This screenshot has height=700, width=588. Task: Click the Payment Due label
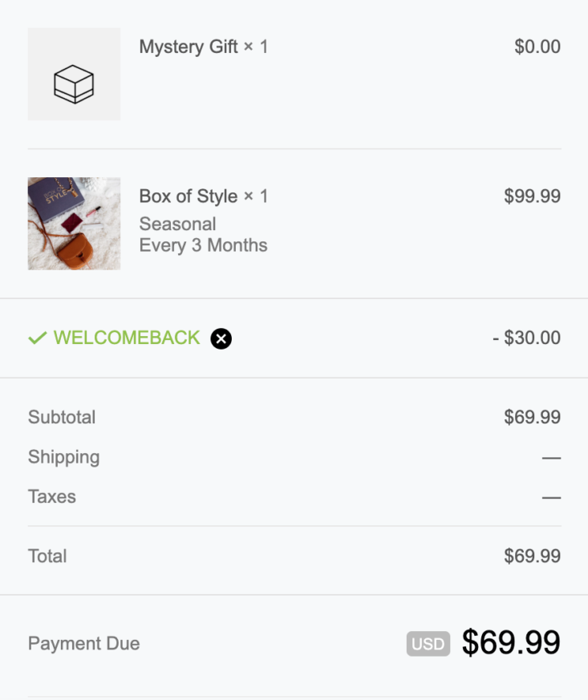(x=84, y=643)
